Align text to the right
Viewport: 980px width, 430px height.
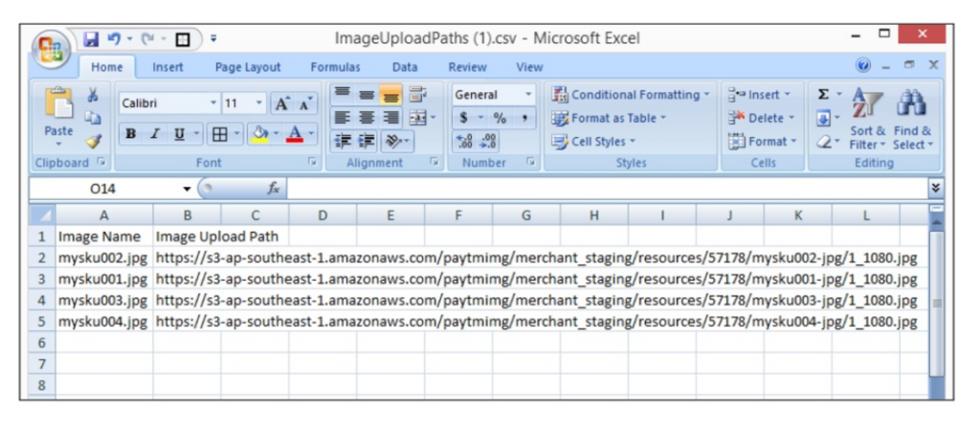(390, 118)
